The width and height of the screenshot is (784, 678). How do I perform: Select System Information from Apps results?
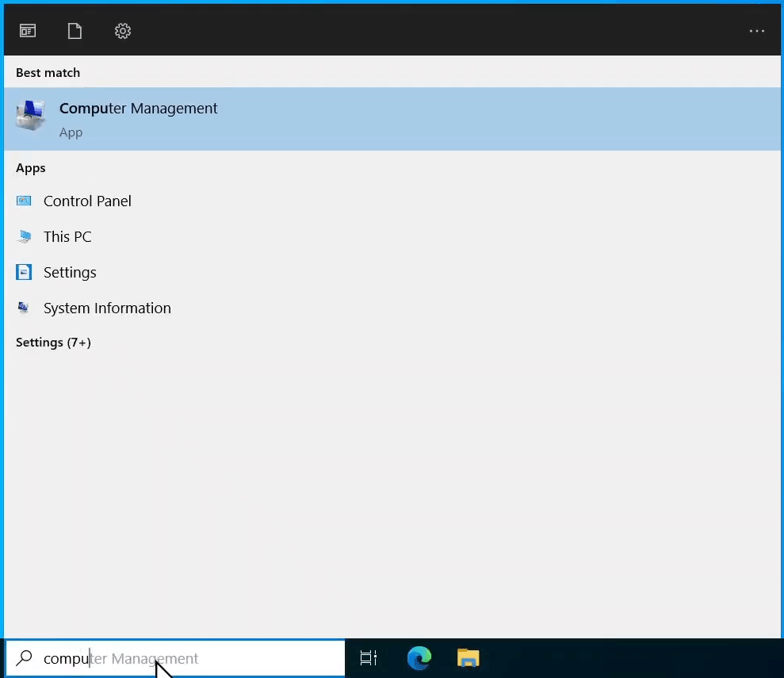(x=107, y=308)
